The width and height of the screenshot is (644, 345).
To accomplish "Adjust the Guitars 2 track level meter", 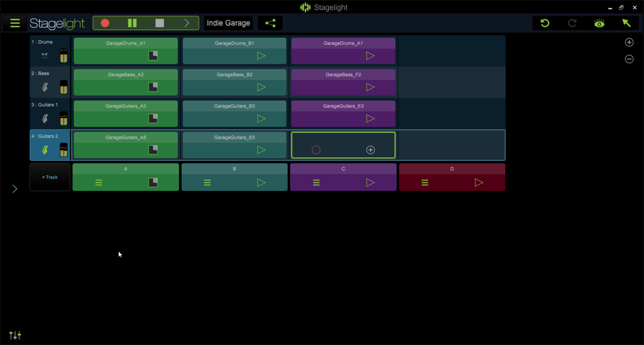I will [64, 150].
